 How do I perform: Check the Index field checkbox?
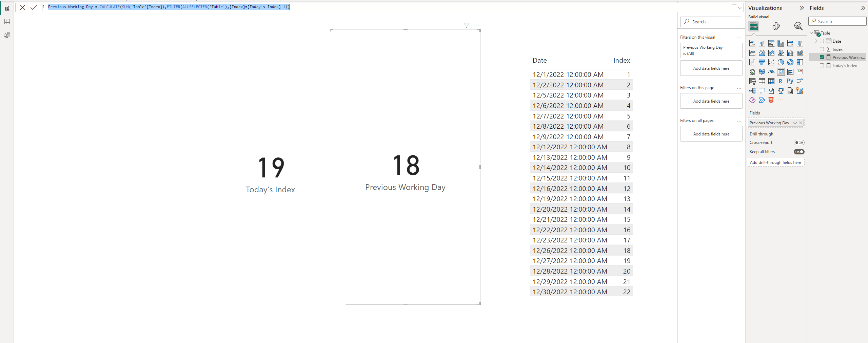[x=822, y=49]
